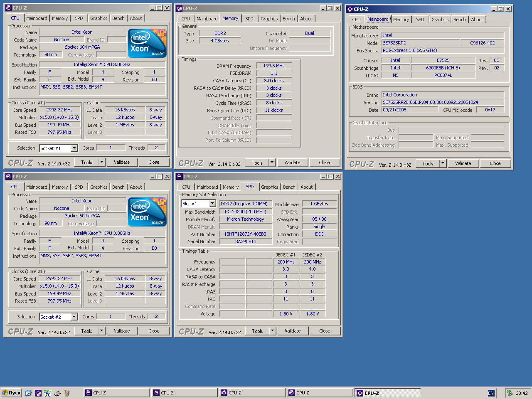Click Channel # value Dual
The height and width of the screenshot is (399, 532).
coord(310,33)
